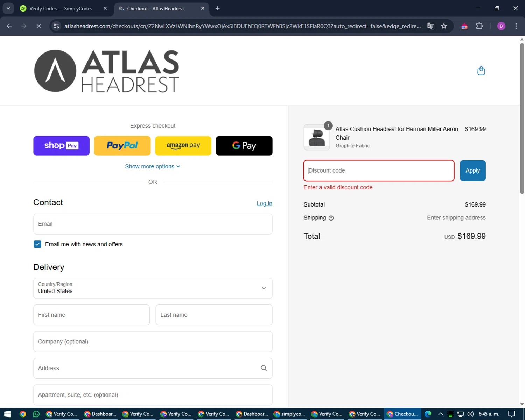
Task: Click the Enter a valid discount code error
Action: pyautogui.click(x=338, y=187)
